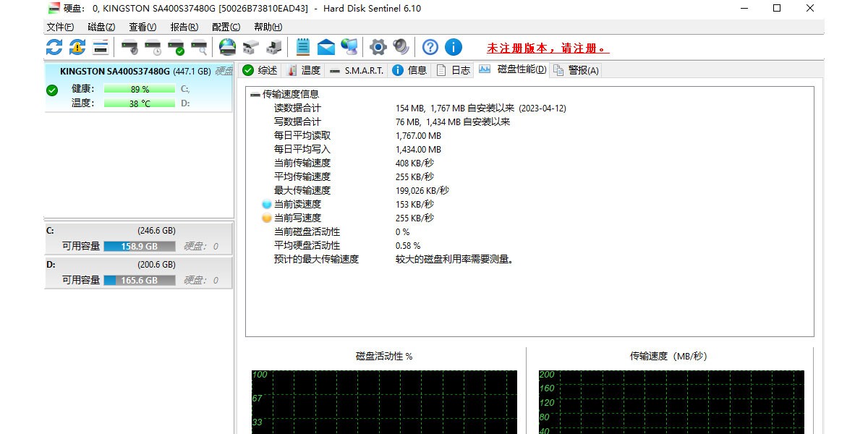Select the 磁盘性能(D) tab
This screenshot has width=868, height=434.
pyautogui.click(x=512, y=69)
